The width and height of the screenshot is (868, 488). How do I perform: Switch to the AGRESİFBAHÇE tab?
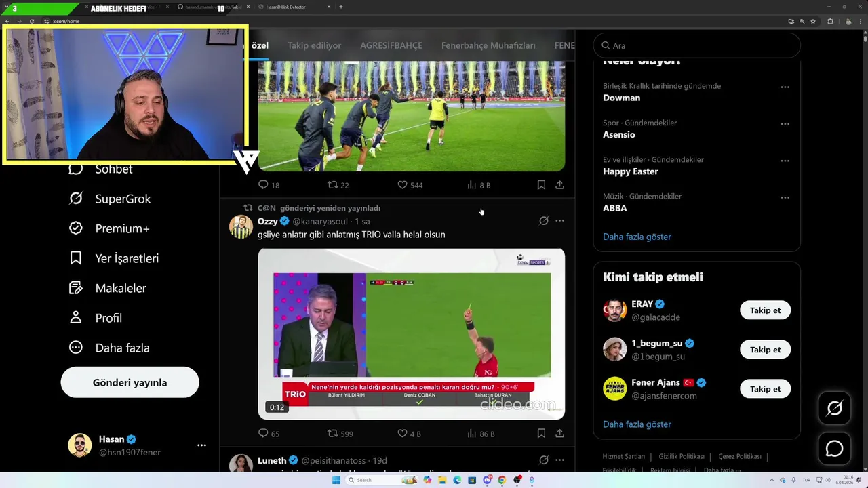391,45
